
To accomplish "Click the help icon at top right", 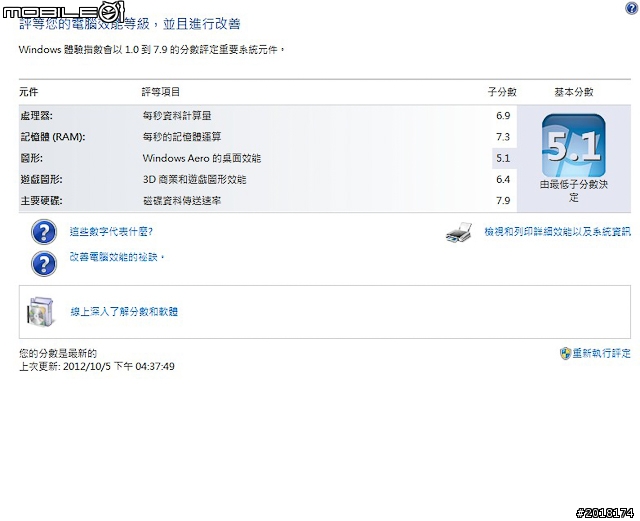I will coord(631,8).
